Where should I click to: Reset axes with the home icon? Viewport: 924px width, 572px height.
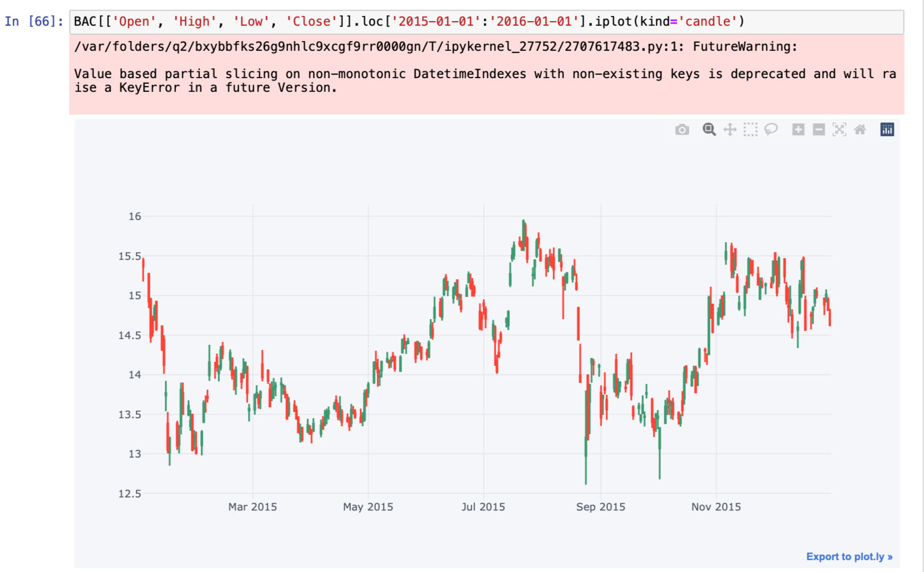point(860,130)
